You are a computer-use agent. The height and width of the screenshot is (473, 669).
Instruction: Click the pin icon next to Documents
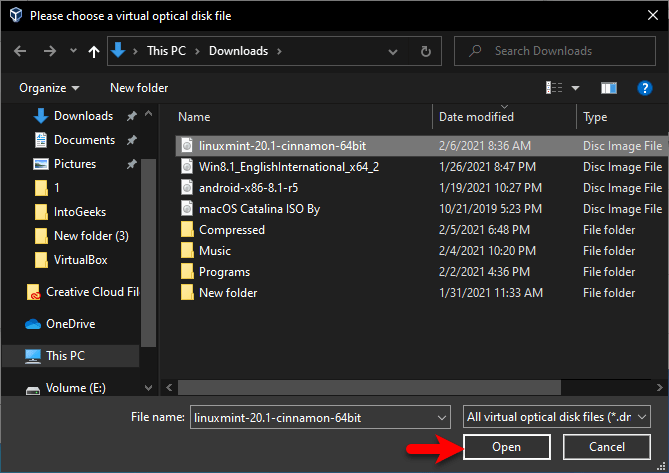coord(131,140)
